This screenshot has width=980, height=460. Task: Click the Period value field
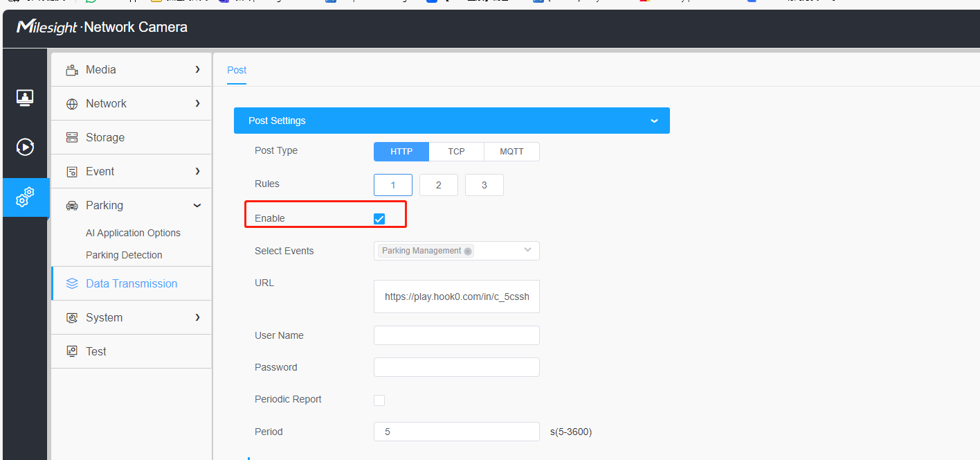tap(457, 432)
